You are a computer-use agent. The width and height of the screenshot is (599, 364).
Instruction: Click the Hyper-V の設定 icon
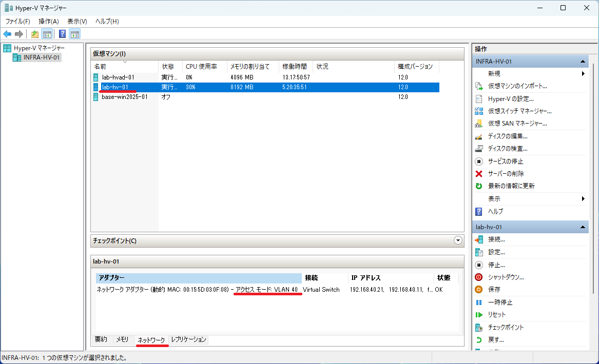pyautogui.click(x=479, y=99)
